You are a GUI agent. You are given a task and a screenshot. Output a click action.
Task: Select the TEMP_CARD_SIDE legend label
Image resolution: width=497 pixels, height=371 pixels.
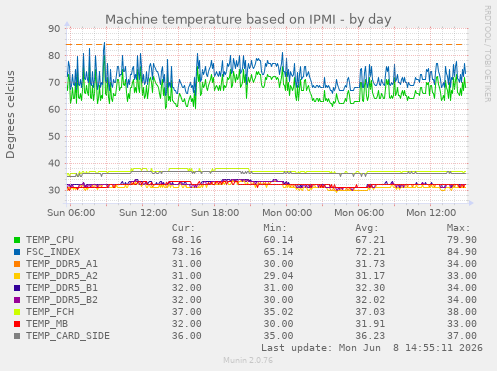[x=68, y=336]
